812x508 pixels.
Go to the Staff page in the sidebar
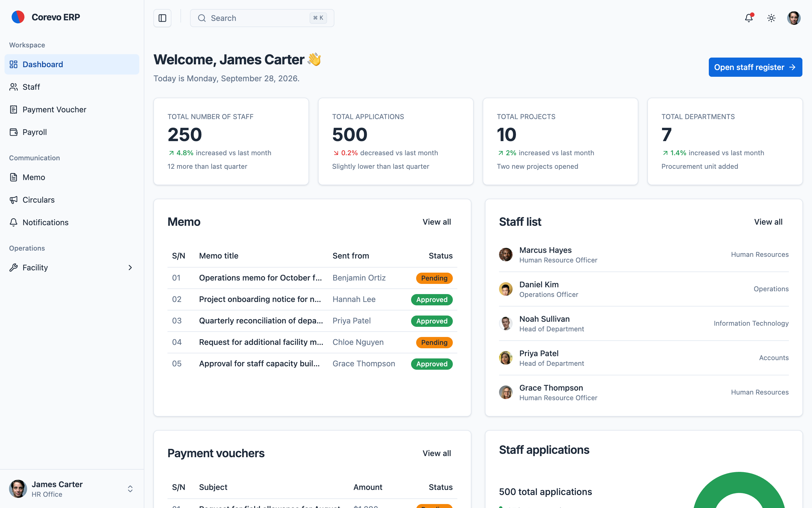click(72, 87)
